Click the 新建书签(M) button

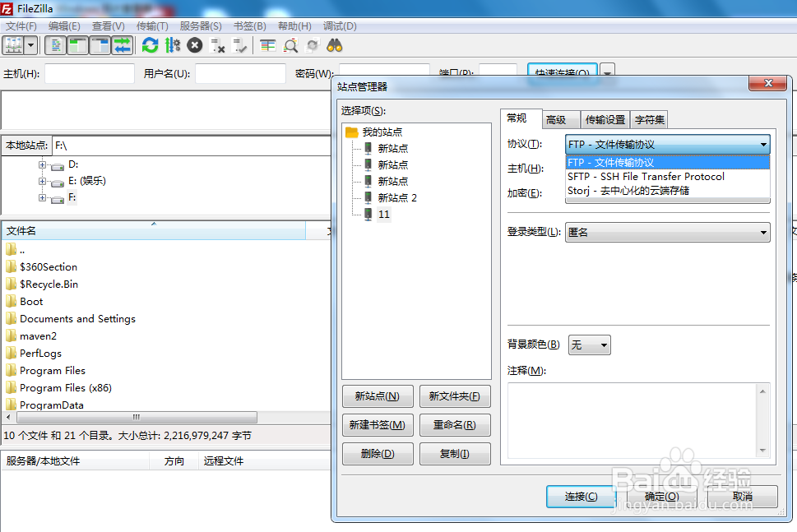(x=378, y=425)
